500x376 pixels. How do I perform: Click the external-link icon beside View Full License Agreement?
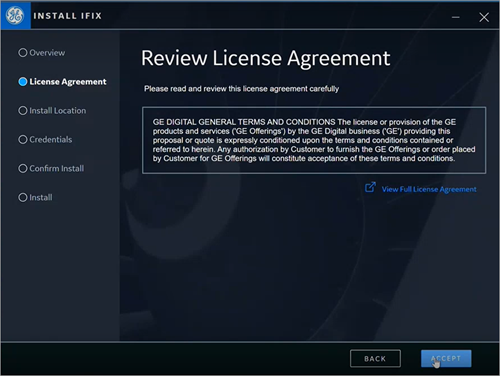(x=370, y=187)
